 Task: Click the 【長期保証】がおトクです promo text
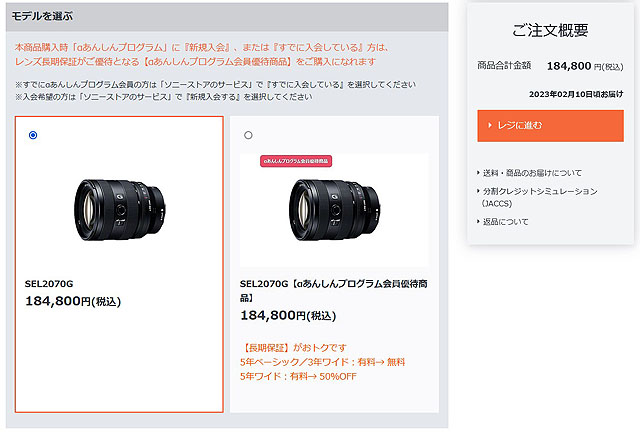(x=293, y=348)
